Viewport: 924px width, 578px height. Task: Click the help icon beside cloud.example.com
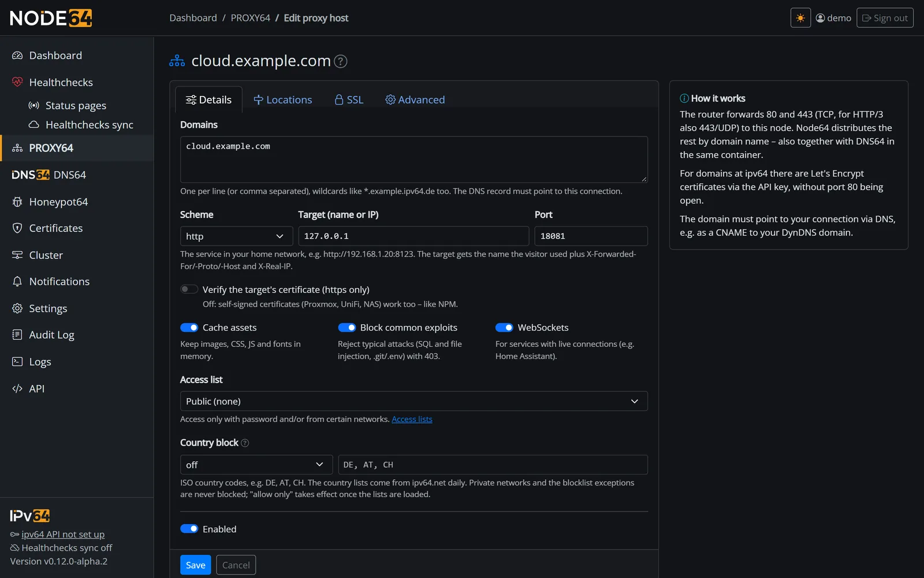341,61
